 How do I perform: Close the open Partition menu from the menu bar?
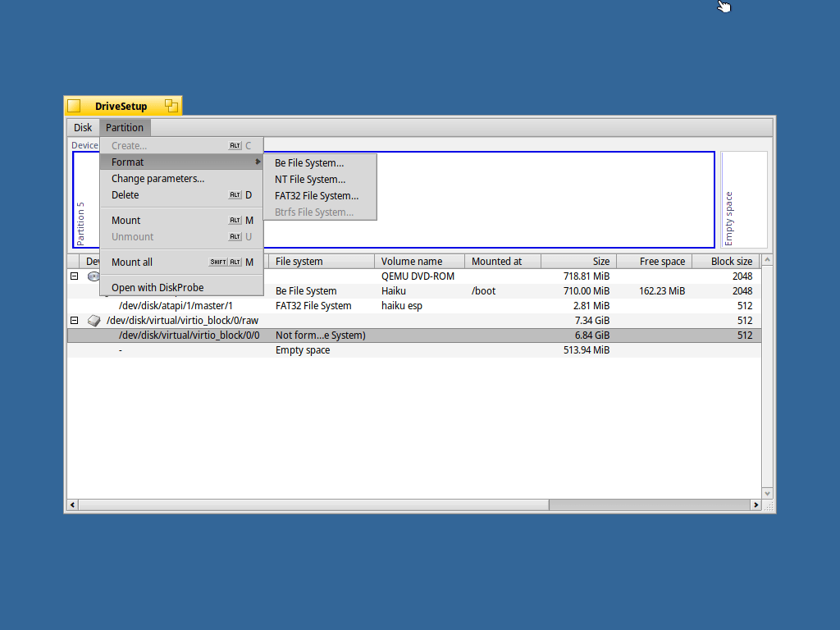pos(125,127)
